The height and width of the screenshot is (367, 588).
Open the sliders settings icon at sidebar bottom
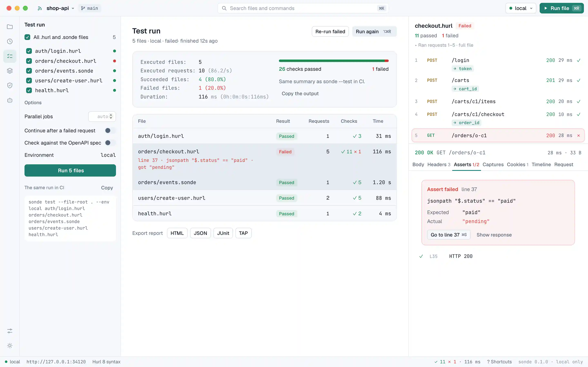tap(10, 331)
